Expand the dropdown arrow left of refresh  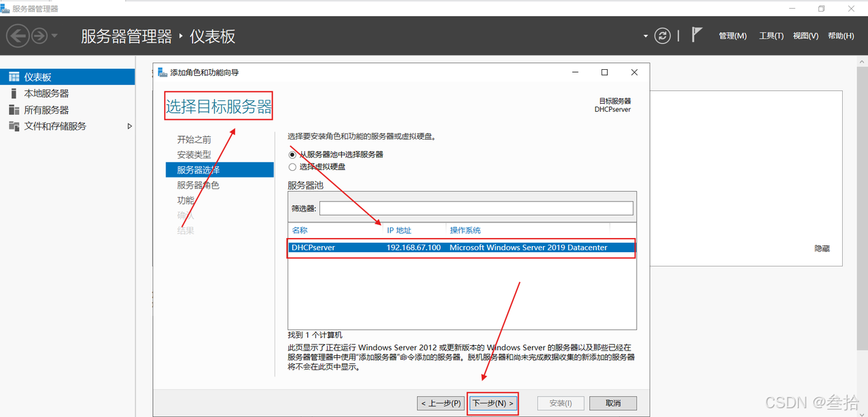pyautogui.click(x=646, y=36)
